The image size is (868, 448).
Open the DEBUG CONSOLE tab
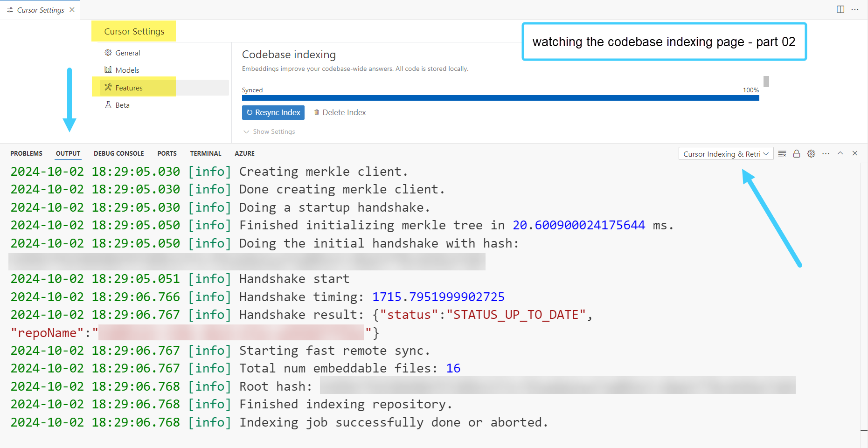119,153
